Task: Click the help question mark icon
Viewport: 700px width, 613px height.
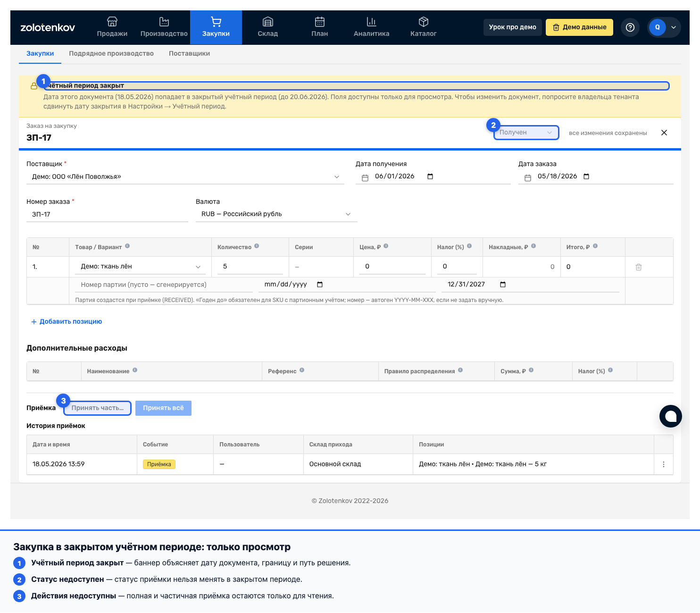Action: tap(630, 27)
